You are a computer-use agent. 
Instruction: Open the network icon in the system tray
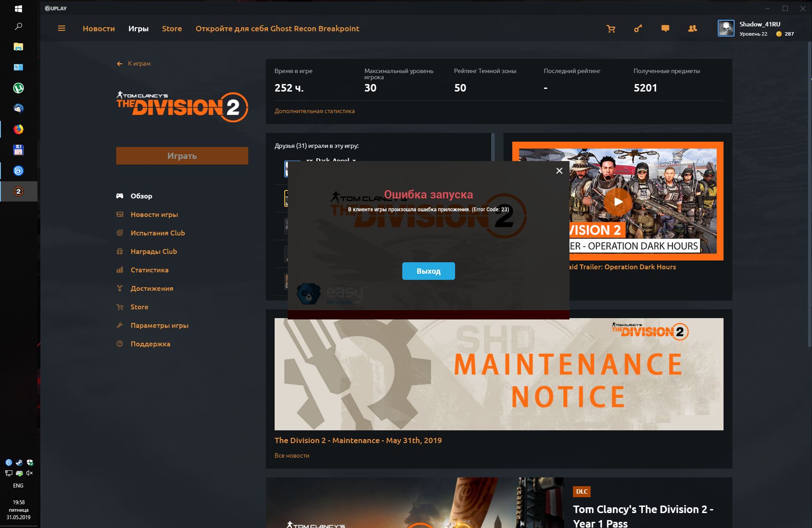click(x=8, y=473)
